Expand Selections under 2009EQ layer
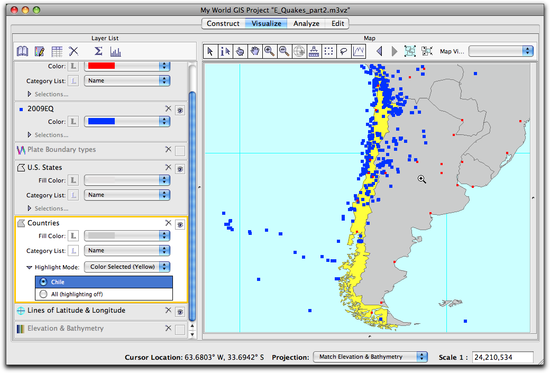The image size is (550, 373). [29, 135]
